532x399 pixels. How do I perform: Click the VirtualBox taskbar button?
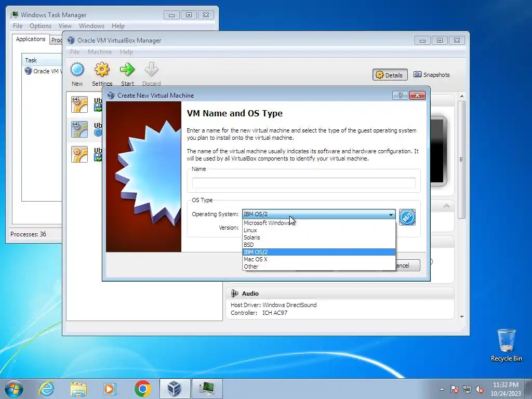tap(175, 389)
